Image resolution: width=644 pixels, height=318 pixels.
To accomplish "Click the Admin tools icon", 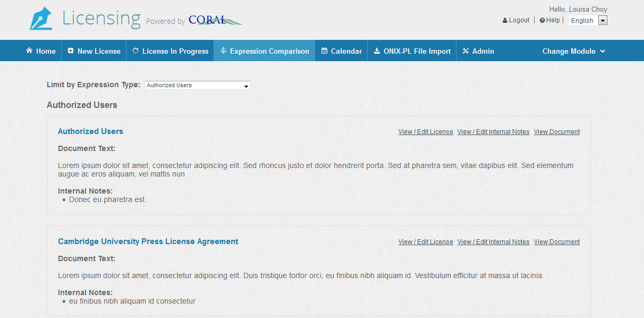I will pyautogui.click(x=465, y=51).
